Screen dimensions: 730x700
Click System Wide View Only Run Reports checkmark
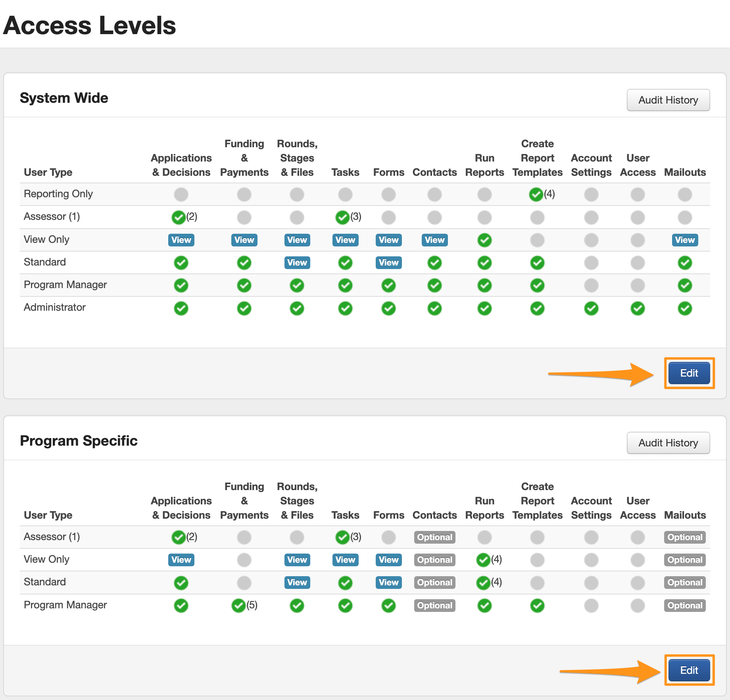coord(484,240)
